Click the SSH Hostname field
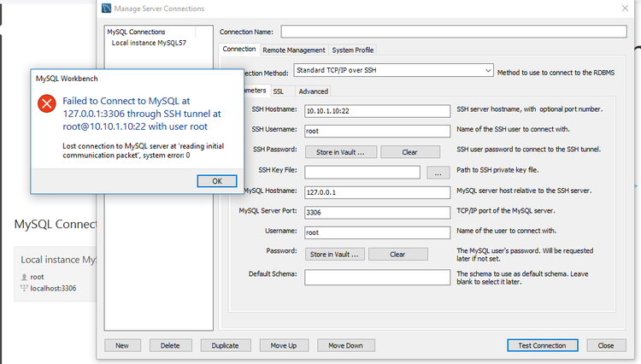Screen dimensions: 641x364 tap(377, 111)
